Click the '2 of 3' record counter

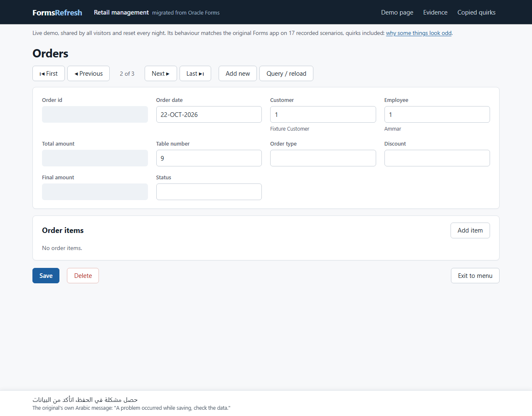tap(127, 74)
